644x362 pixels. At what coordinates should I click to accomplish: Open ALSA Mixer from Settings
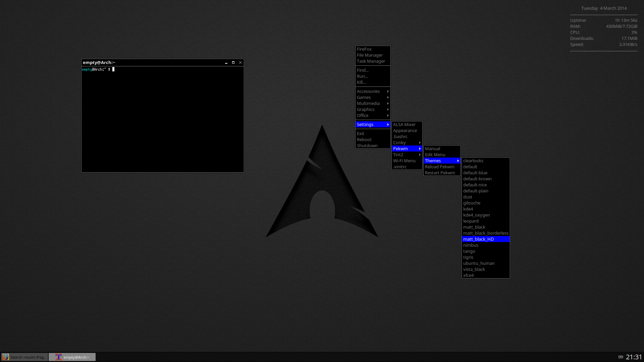(x=407, y=124)
